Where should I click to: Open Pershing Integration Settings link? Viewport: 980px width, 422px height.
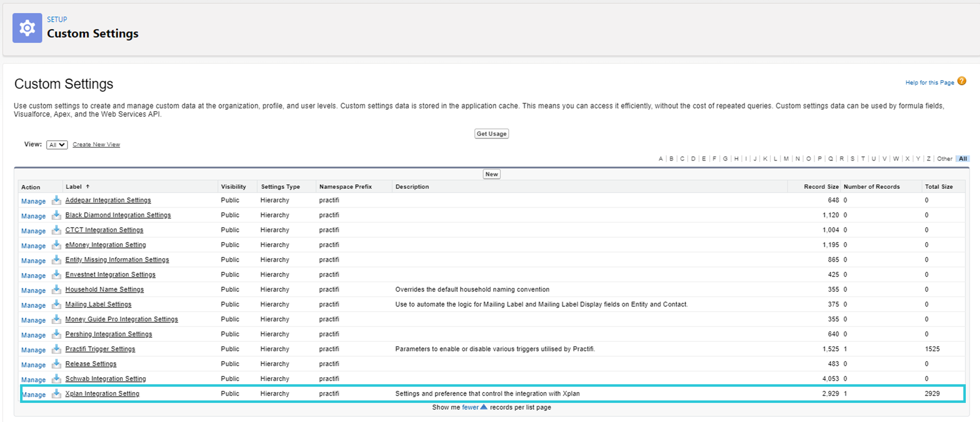pos(109,334)
